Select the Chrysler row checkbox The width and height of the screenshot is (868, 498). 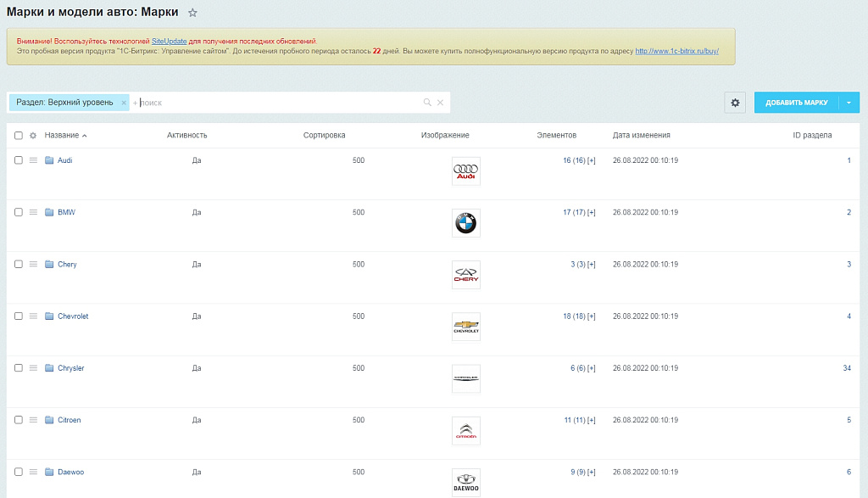point(19,368)
